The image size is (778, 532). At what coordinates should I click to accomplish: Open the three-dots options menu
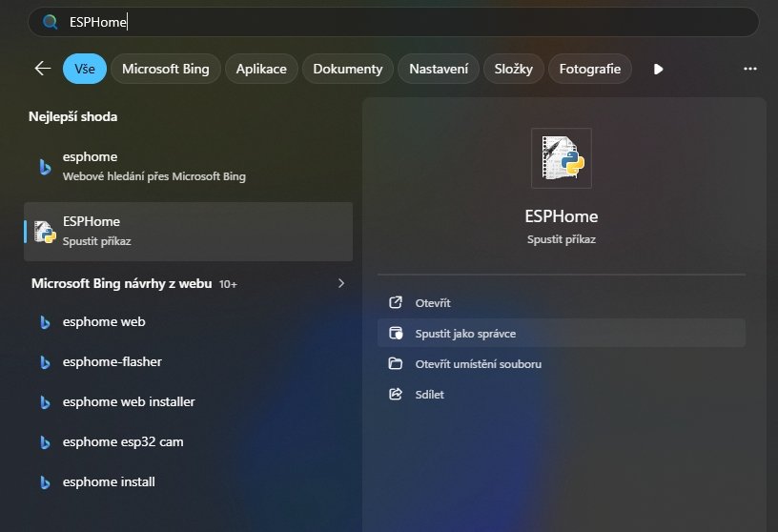pyautogui.click(x=749, y=69)
